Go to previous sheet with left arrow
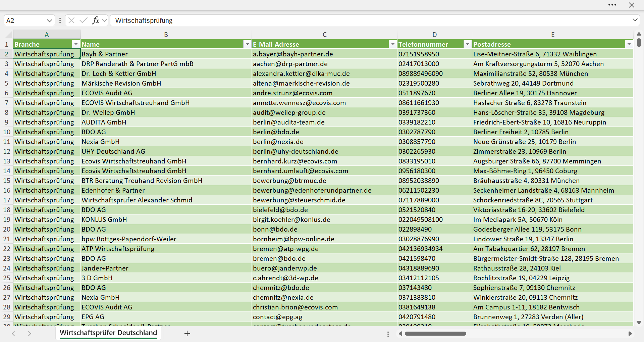The height and width of the screenshot is (342, 644). pyautogui.click(x=13, y=334)
